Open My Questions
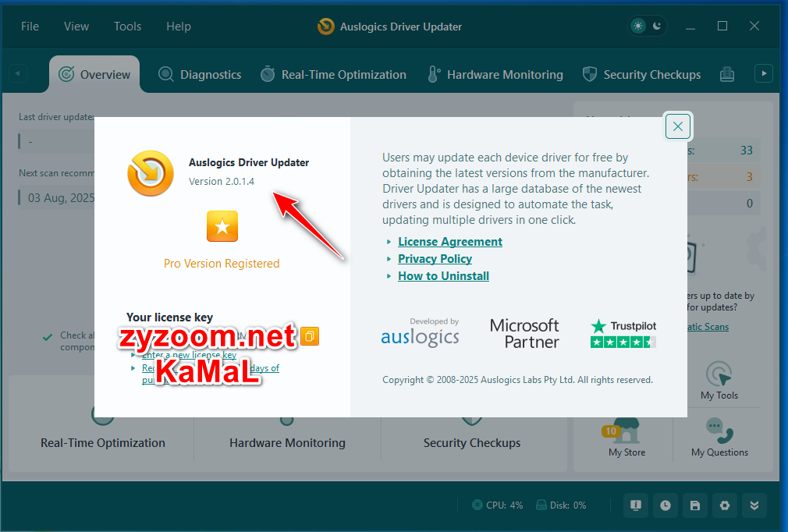Viewport: 788px width, 532px height. pyautogui.click(x=719, y=438)
